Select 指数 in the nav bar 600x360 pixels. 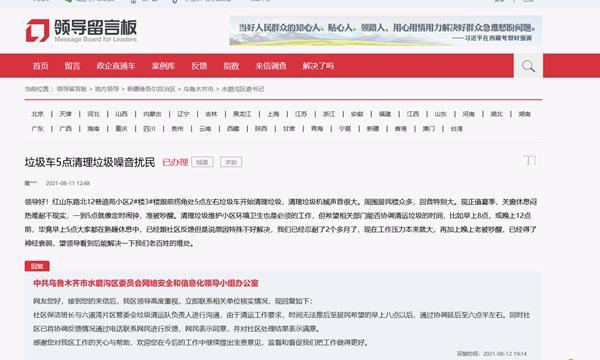(232, 66)
